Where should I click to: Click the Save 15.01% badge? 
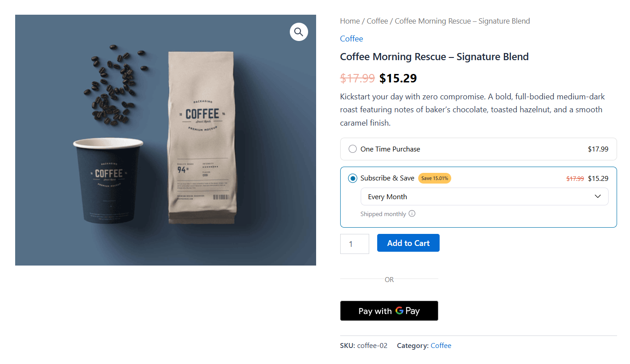434,178
